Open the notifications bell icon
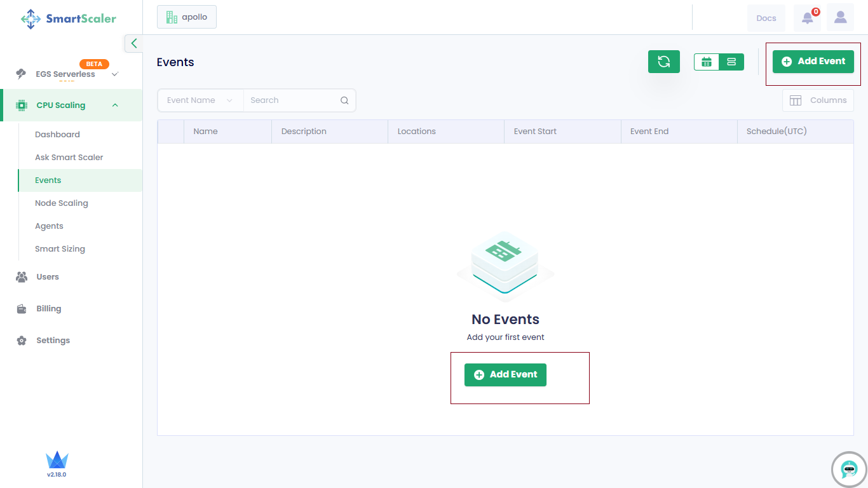This screenshot has width=868, height=488. [x=807, y=17]
